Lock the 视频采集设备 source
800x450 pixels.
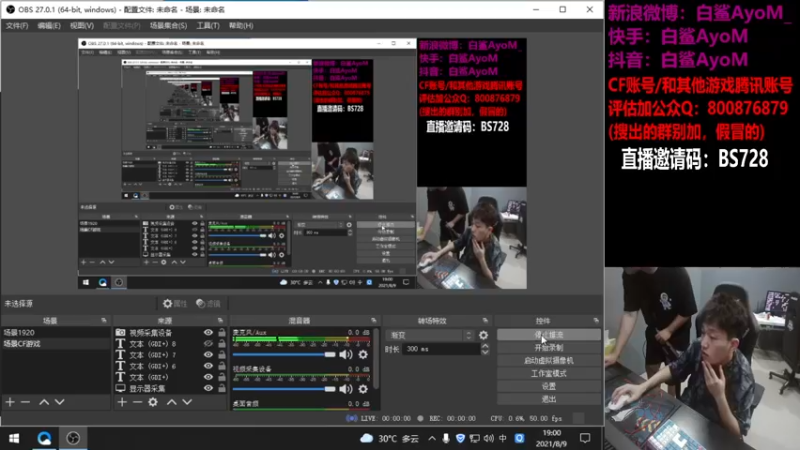point(221,332)
